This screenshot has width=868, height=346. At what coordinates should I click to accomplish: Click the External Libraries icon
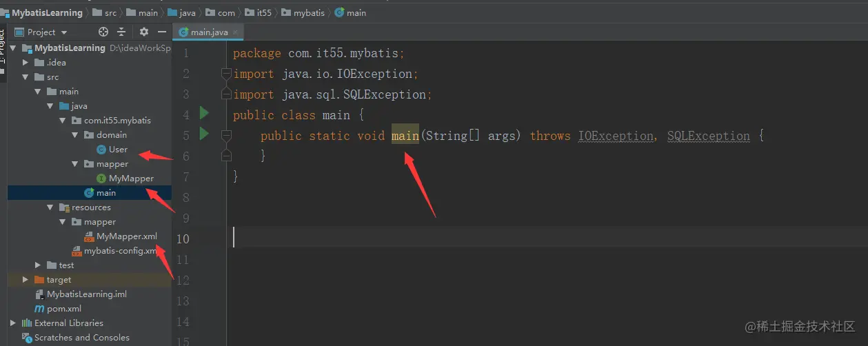click(27, 323)
